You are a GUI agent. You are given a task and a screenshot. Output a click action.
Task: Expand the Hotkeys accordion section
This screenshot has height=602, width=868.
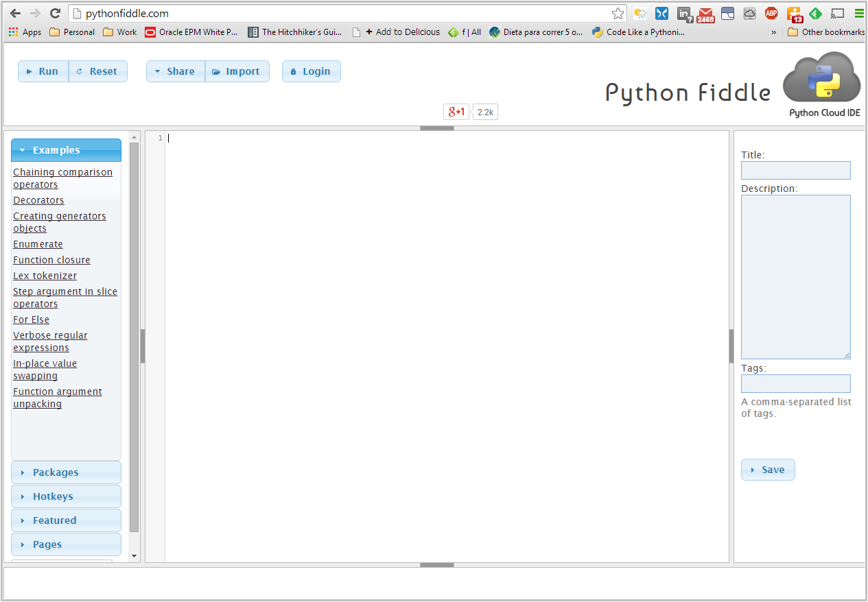click(66, 496)
